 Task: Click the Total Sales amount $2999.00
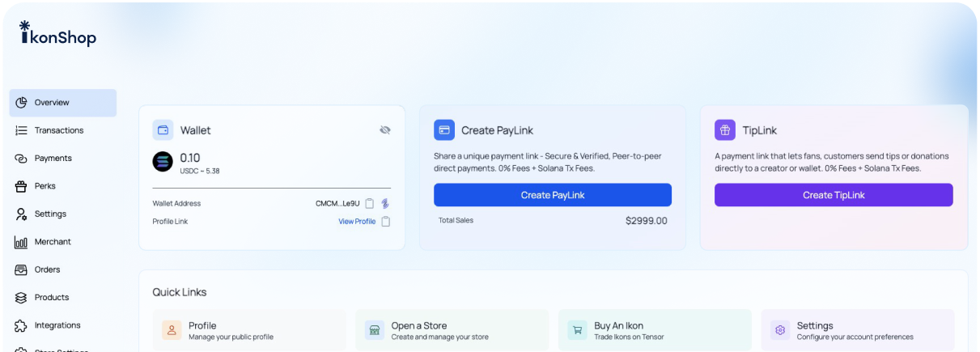pyautogui.click(x=647, y=221)
